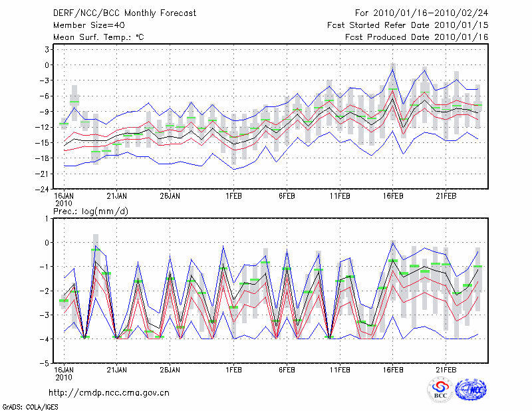The height and width of the screenshot is (411, 532).
Task: Click the red and blue BCC logo
Action: (440, 390)
